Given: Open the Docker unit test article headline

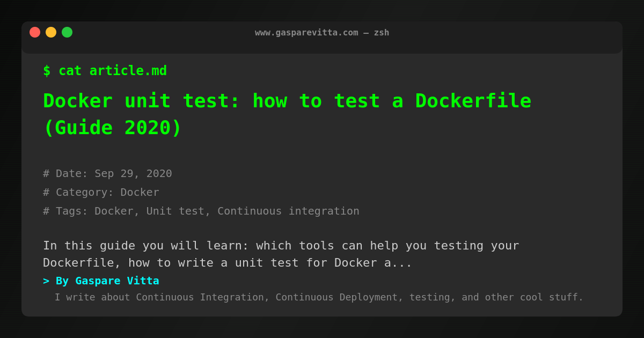Looking at the screenshot, I should click(x=287, y=101).
